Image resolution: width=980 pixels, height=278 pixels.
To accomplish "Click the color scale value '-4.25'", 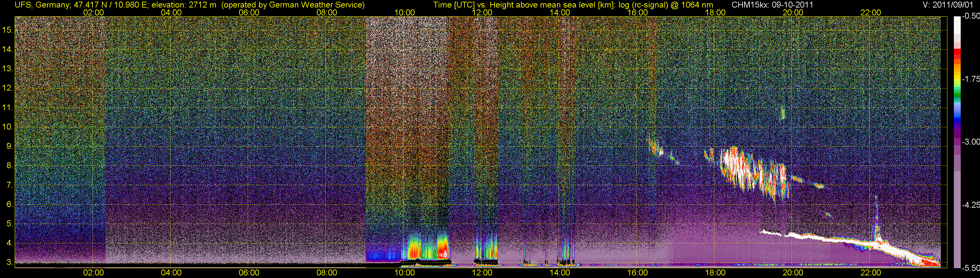I will point(971,205).
